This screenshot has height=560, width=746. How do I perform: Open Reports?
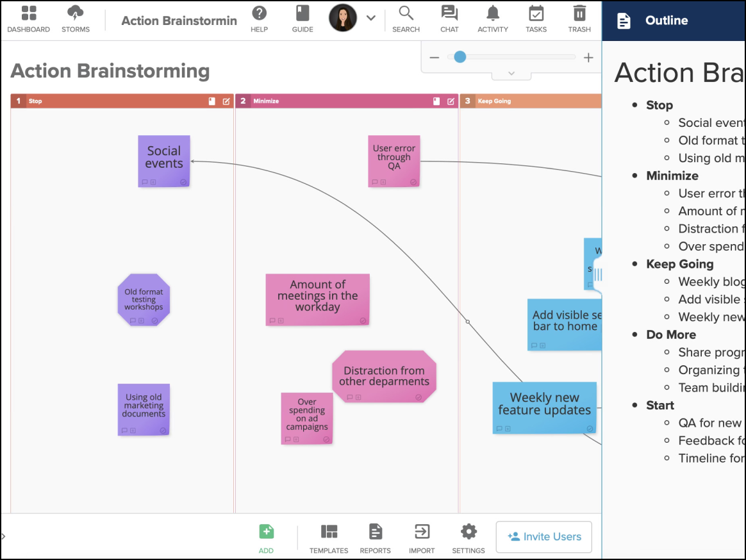pyautogui.click(x=376, y=539)
